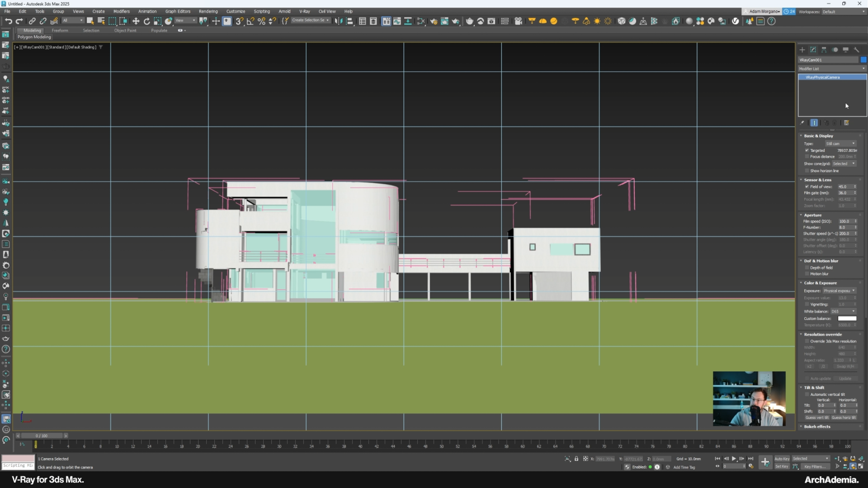868x488 pixels.
Task: Activate the Rotate tool in toolbar
Action: pos(146,21)
